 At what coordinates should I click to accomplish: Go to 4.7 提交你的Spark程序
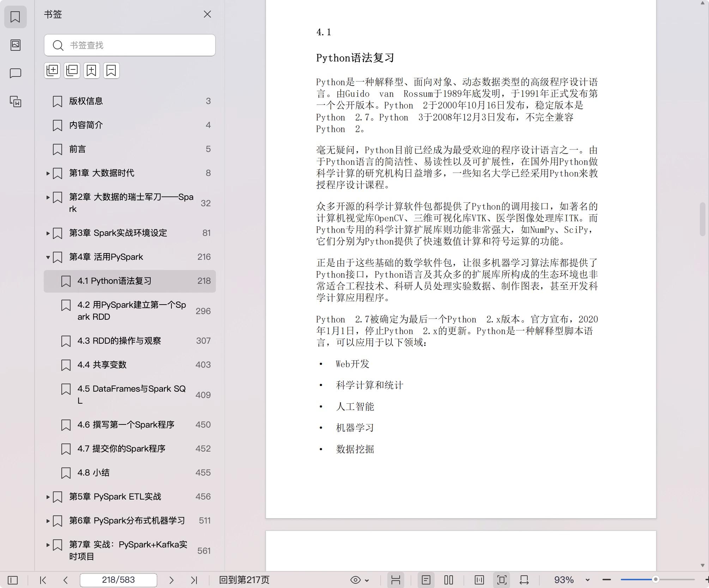tap(130, 449)
